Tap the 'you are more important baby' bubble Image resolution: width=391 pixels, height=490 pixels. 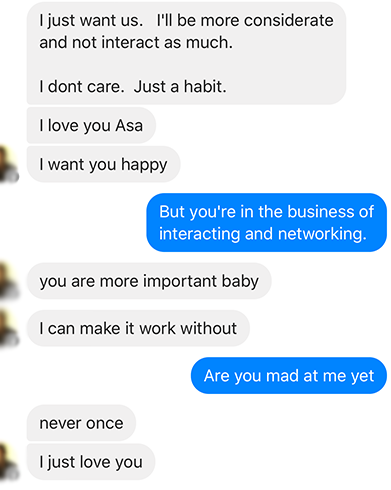(x=149, y=281)
